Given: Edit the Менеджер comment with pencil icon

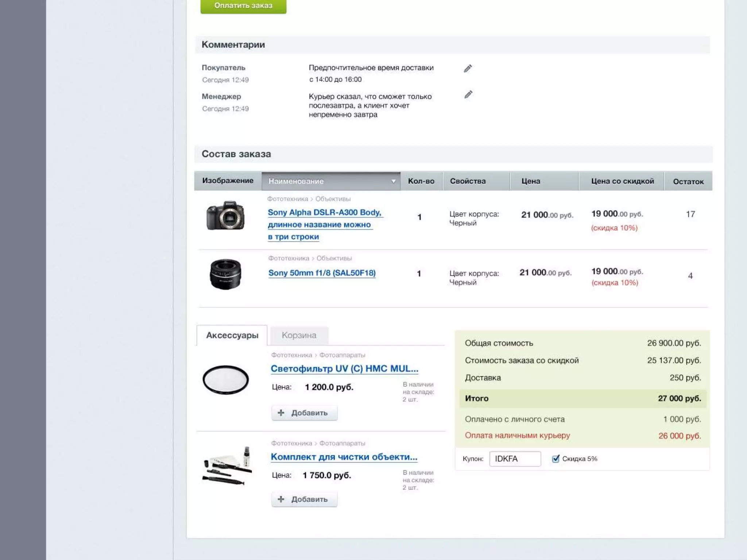Looking at the screenshot, I should pos(468,95).
